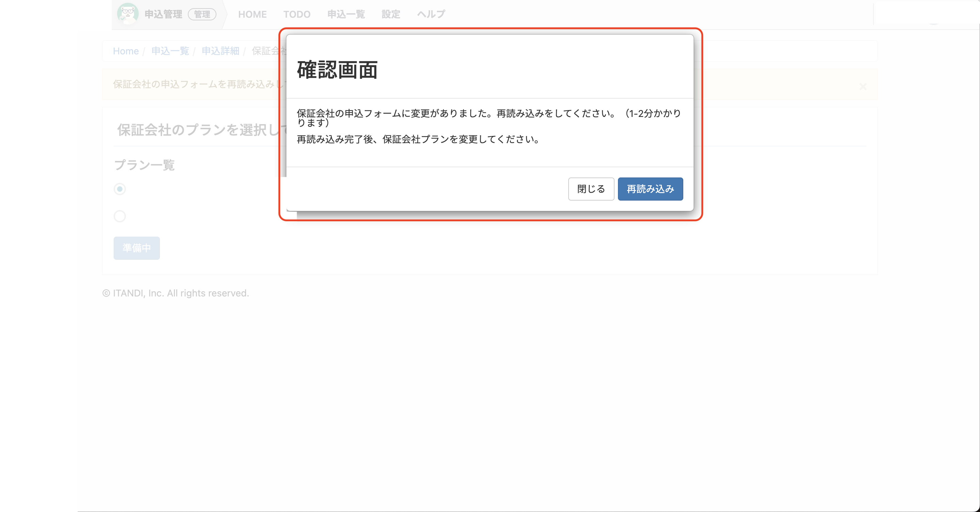The height and width of the screenshot is (512, 980).
Task: Click the プラン一覧 heading text
Action: pyautogui.click(x=145, y=165)
